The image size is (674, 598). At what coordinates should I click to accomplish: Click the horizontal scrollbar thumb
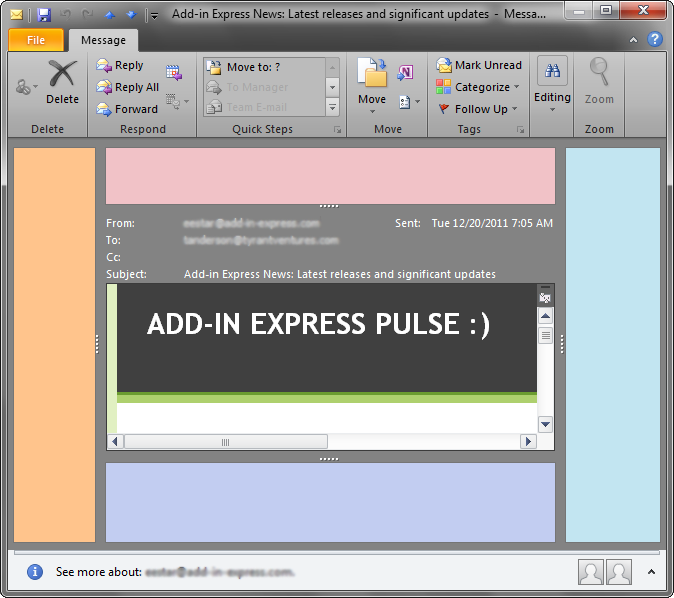[226, 442]
